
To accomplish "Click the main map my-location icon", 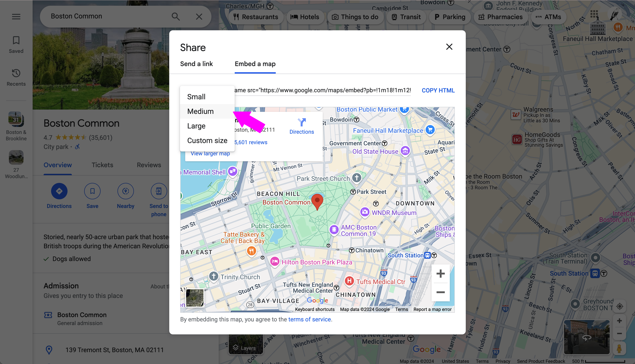I will point(619,306).
